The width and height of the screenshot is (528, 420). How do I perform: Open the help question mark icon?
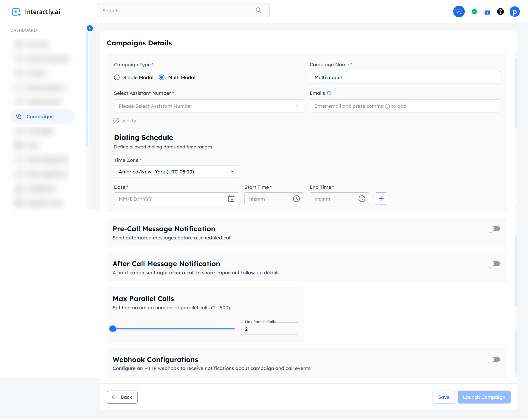click(500, 12)
